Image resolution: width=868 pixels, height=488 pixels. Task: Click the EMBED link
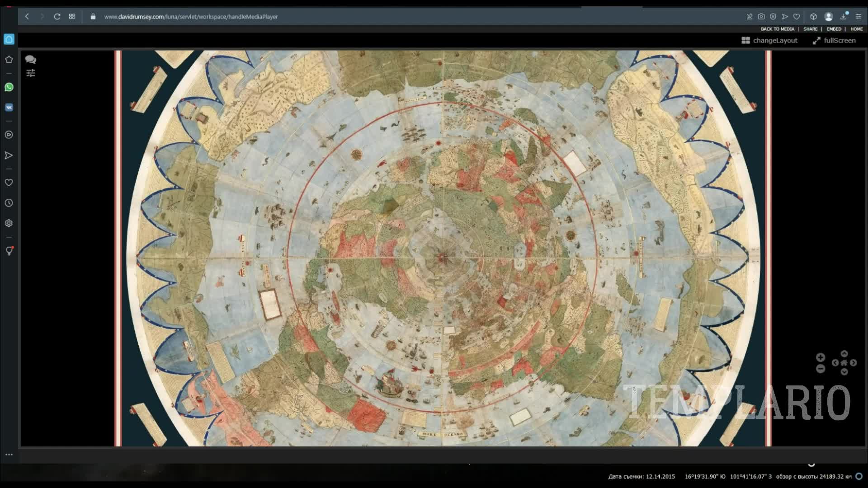(x=834, y=29)
